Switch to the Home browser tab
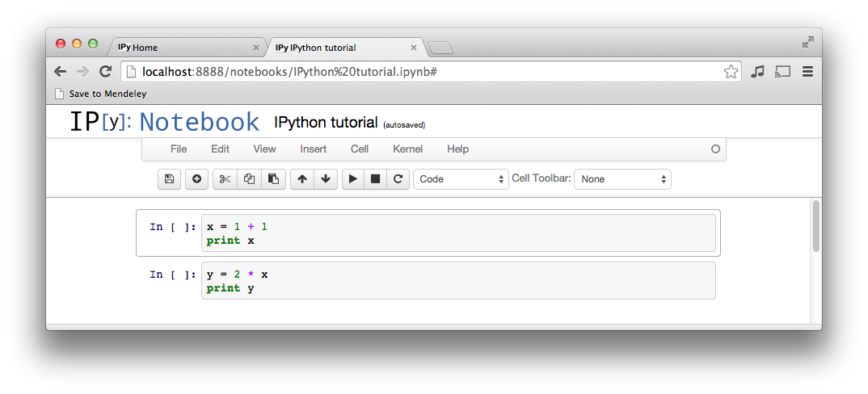The width and height of the screenshot is (868, 394). (186, 48)
